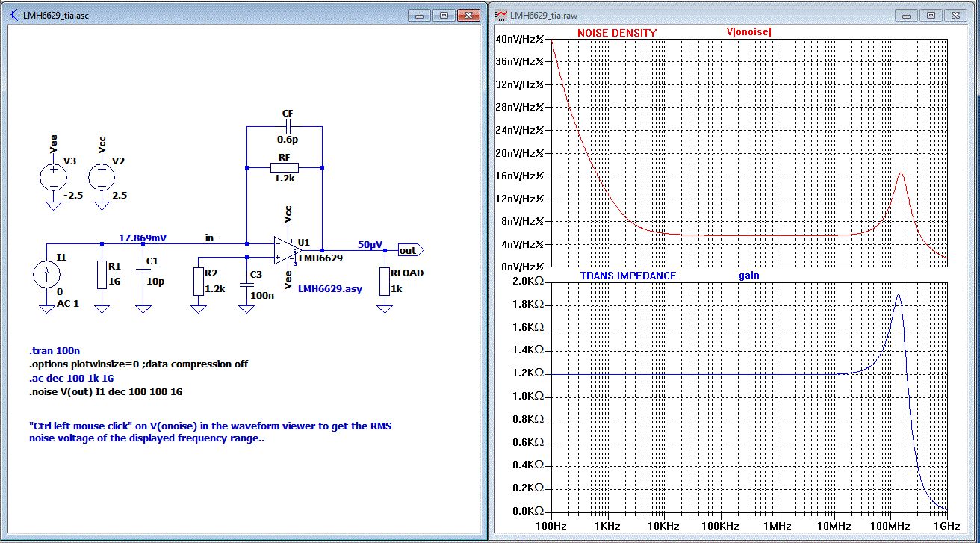
Task: Select the current source I1 symbol
Action: tap(47, 276)
